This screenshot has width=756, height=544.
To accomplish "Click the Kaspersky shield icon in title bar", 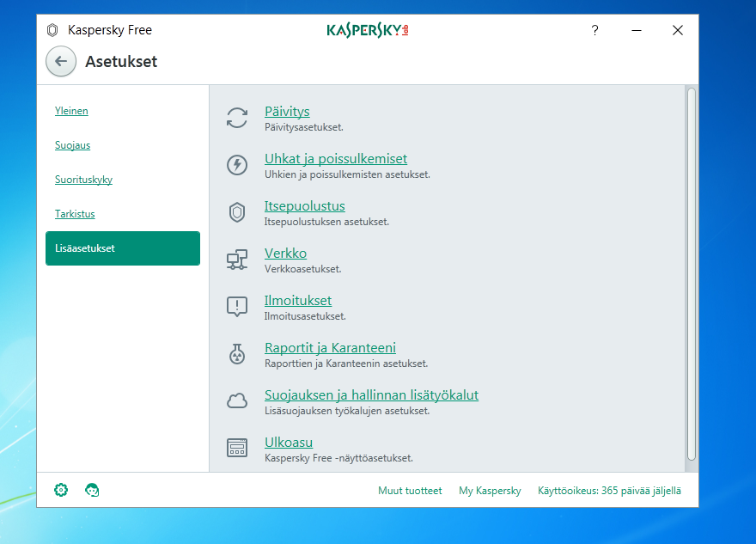I will pos(52,30).
